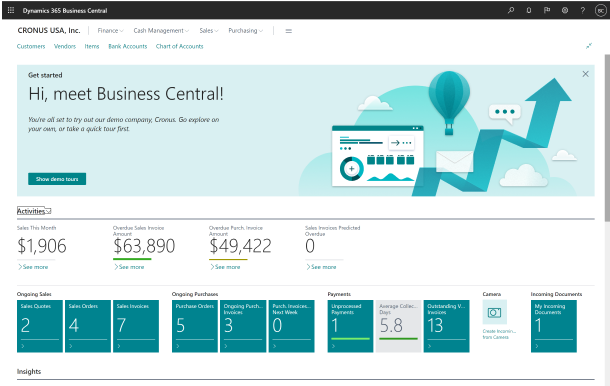Click the Ongoing Purchases group label
610x386 pixels.
point(195,294)
